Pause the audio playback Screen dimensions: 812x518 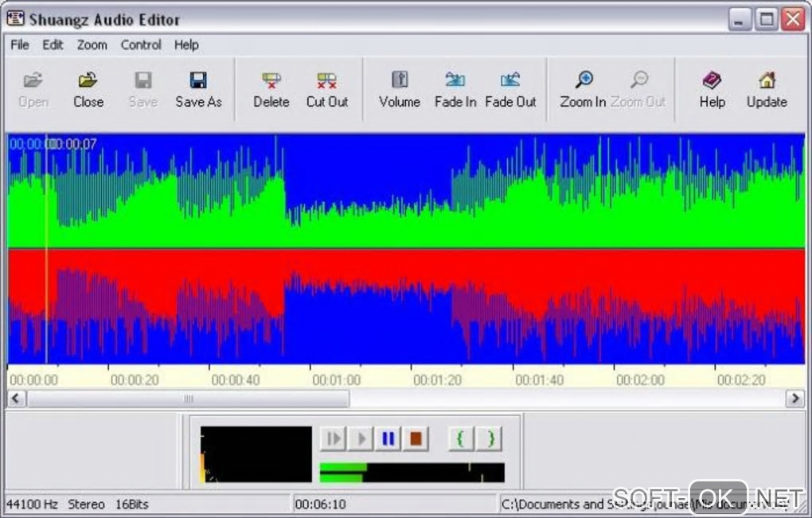[x=388, y=438]
